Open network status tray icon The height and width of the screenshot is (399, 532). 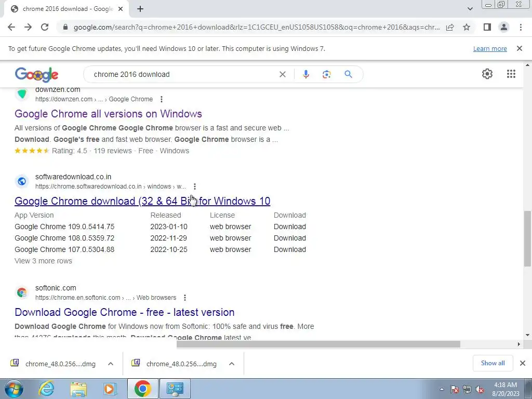pyautogui.click(x=467, y=390)
